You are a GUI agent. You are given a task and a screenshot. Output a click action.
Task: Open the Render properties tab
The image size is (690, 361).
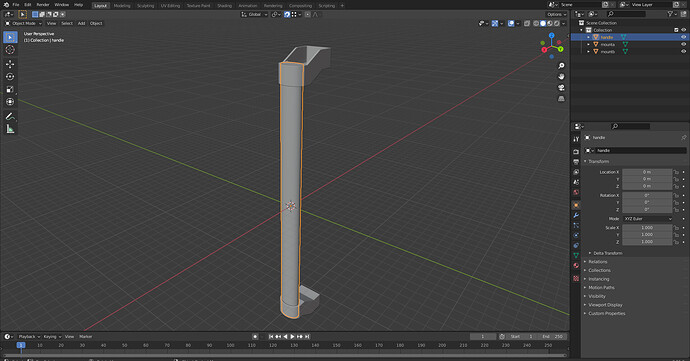pyautogui.click(x=576, y=151)
